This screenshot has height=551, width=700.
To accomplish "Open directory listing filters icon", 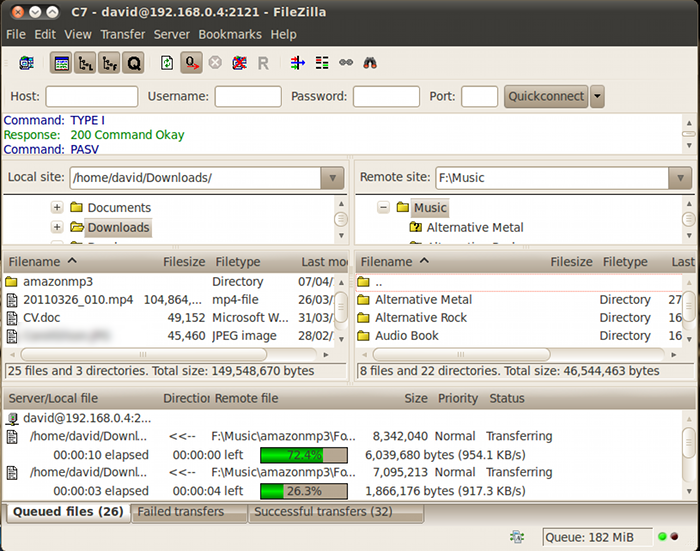I will [298, 63].
